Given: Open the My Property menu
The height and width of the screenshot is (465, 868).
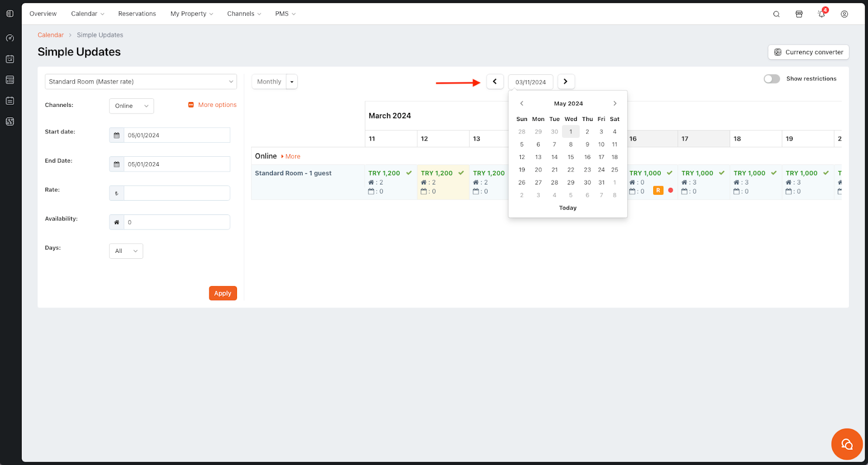Looking at the screenshot, I should click(192, 14).
